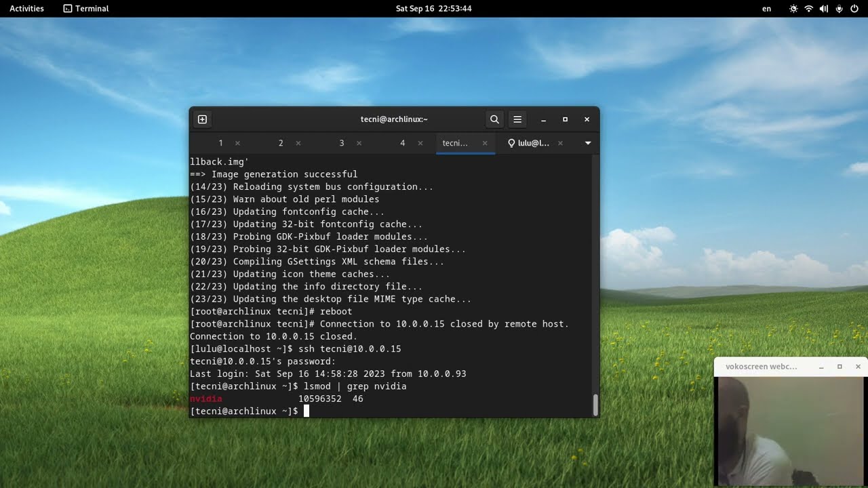
Task: Maximize the vokoscreen webcam window
Action: 840,367
